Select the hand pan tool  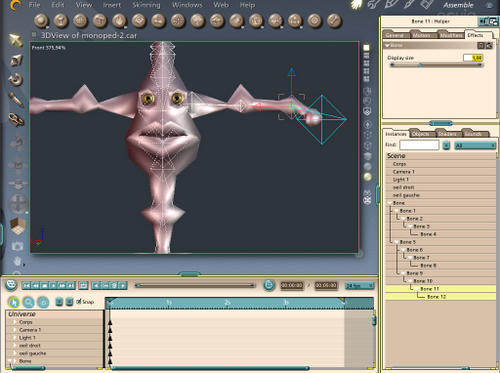17,261
